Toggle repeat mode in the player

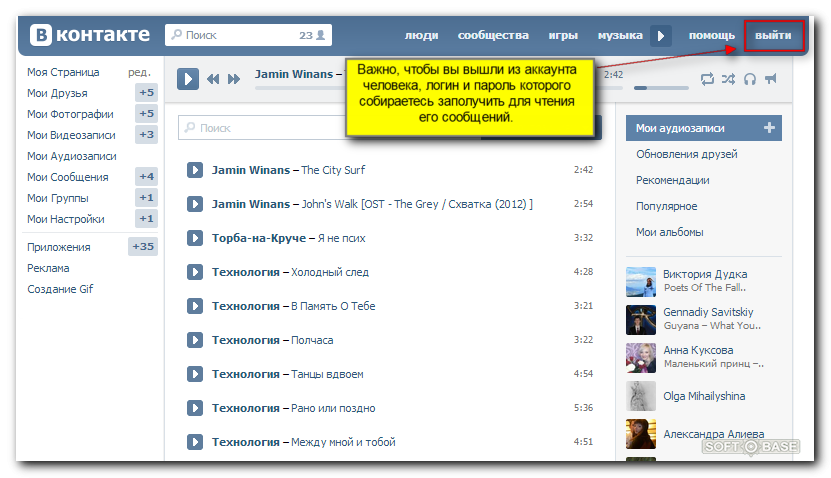pyautogui.click(x=707, y=79)
